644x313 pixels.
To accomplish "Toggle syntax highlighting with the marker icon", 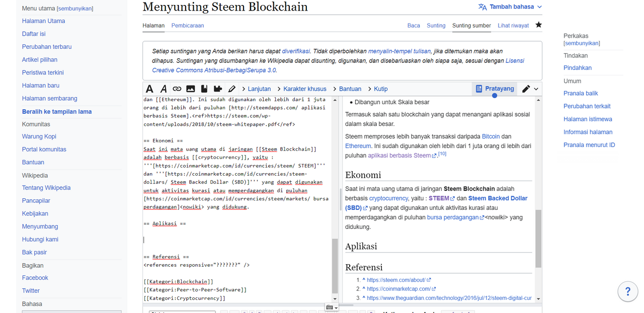I will [232, 89].
